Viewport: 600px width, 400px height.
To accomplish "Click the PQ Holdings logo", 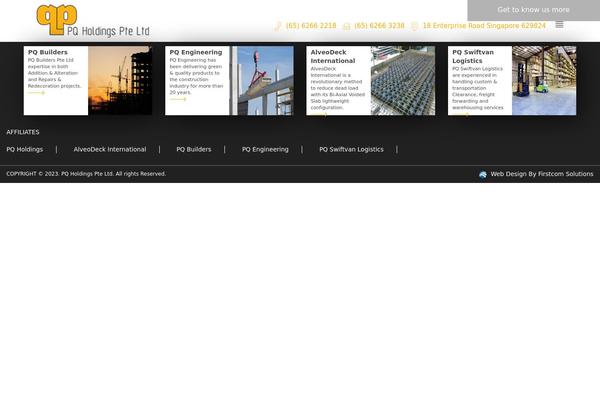I will pos(93,21).
